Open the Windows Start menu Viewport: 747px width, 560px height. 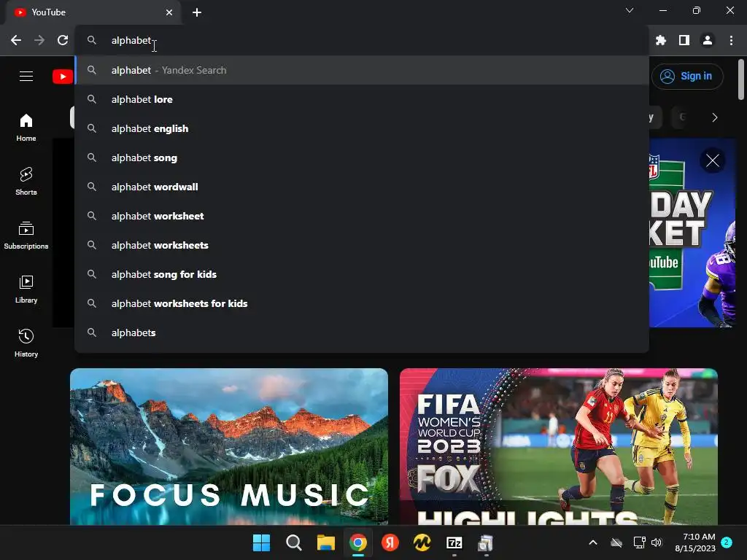point(261,542)
